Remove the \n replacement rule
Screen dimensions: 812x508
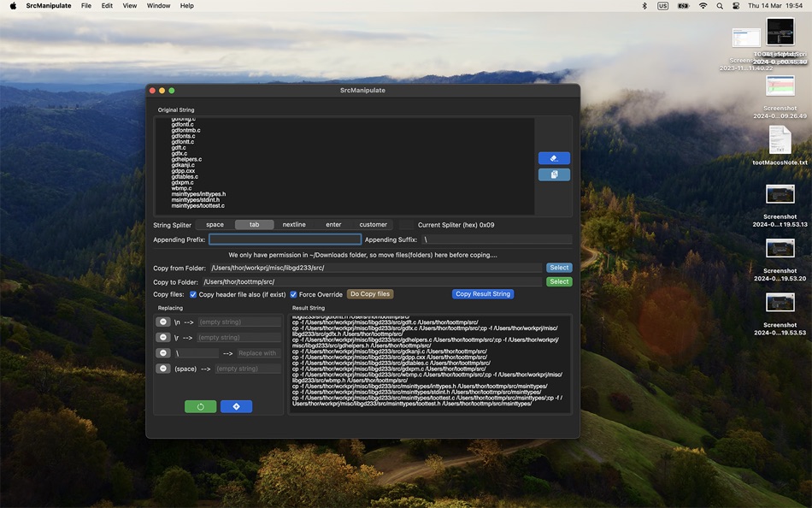click(x=162, y=322)
